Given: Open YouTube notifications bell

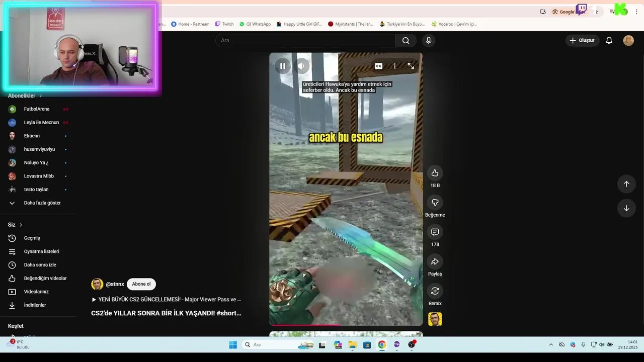Looking at the screenshot, I should click(609, 40).
